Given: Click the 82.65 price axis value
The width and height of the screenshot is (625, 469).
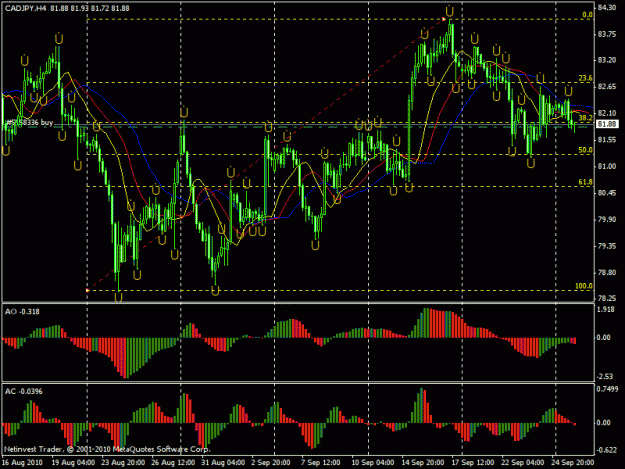Looking at the screenshot, I should click(x=607, y=87).
